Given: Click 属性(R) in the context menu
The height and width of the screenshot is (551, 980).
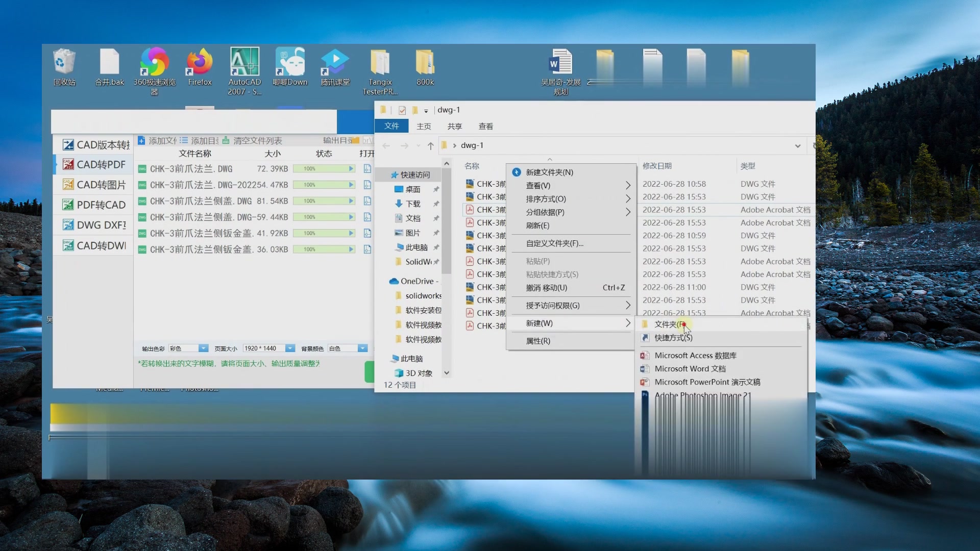Looking at the screenshot, I should 571,341.
